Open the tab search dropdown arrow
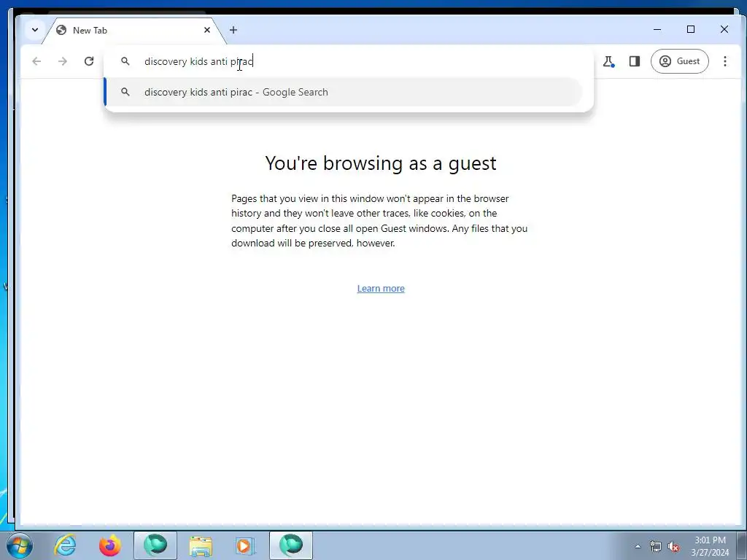747x560 pixels. click(x=35, y=29)
